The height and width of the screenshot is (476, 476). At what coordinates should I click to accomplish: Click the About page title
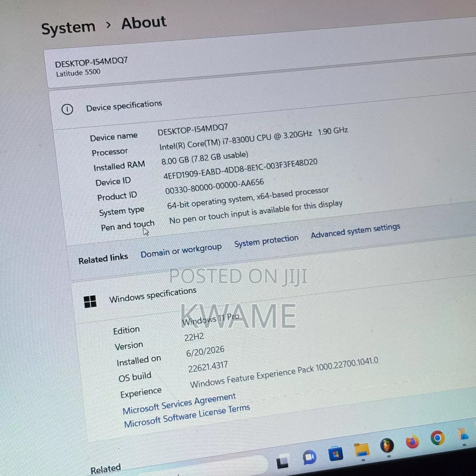pyautogui.click(x=144, y=23)
